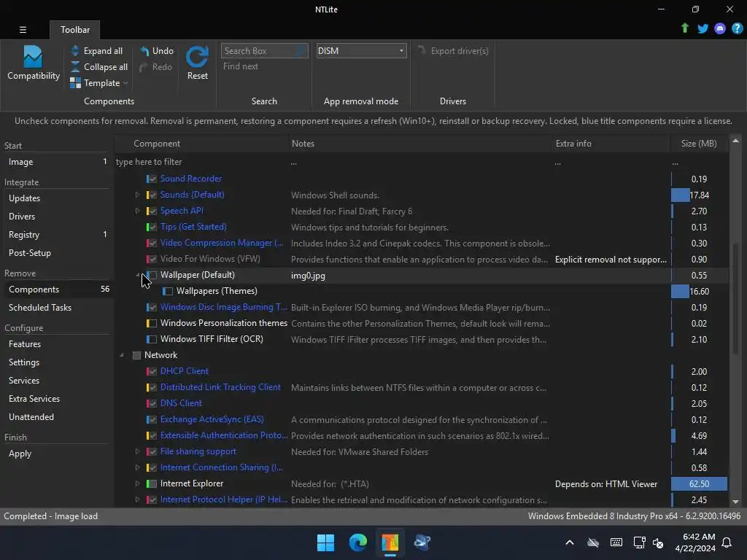The height and width of the screenshot is (560, 747).
Task: Click the component filter field
Action: (x=200, y=162)
